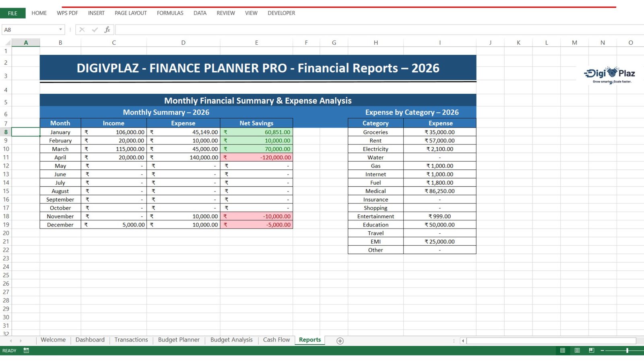Select column E header
Viewport: 644px width, 362px height.
[x=256, y=43]
